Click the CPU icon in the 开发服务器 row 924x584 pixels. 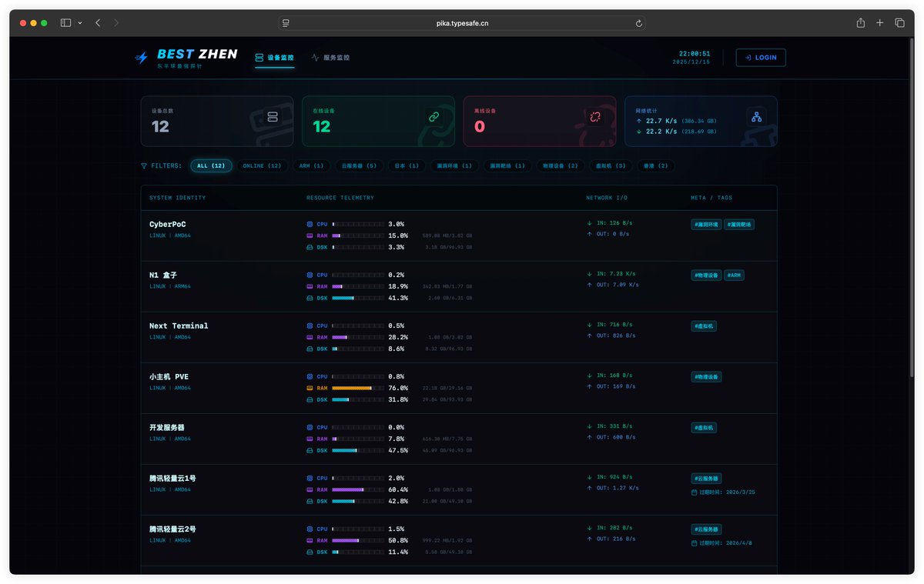[x=310, y=427]
